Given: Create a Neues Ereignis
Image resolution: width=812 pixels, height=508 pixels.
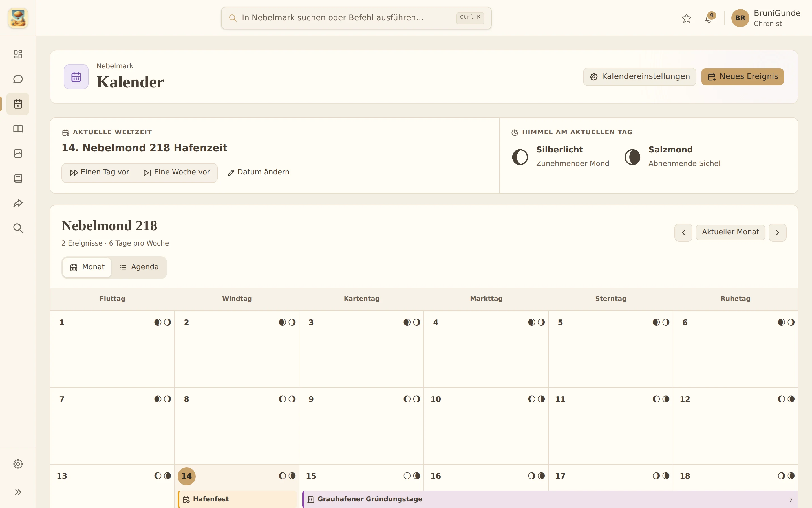Looking at the screenshot, I should pos(743,76).
